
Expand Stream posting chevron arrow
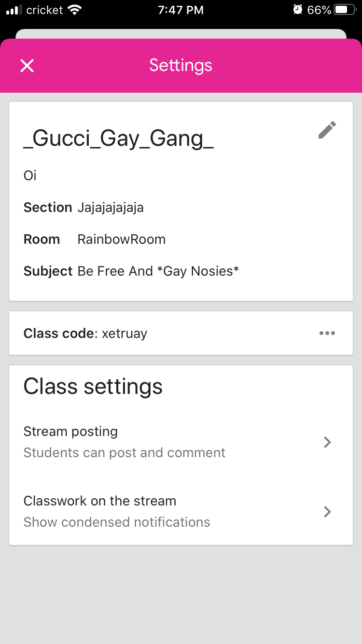(x=327, y=442)
